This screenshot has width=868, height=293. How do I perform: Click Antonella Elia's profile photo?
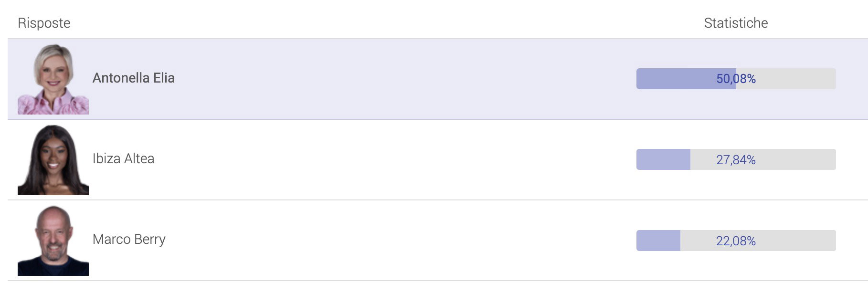click(x=53, y=79)
